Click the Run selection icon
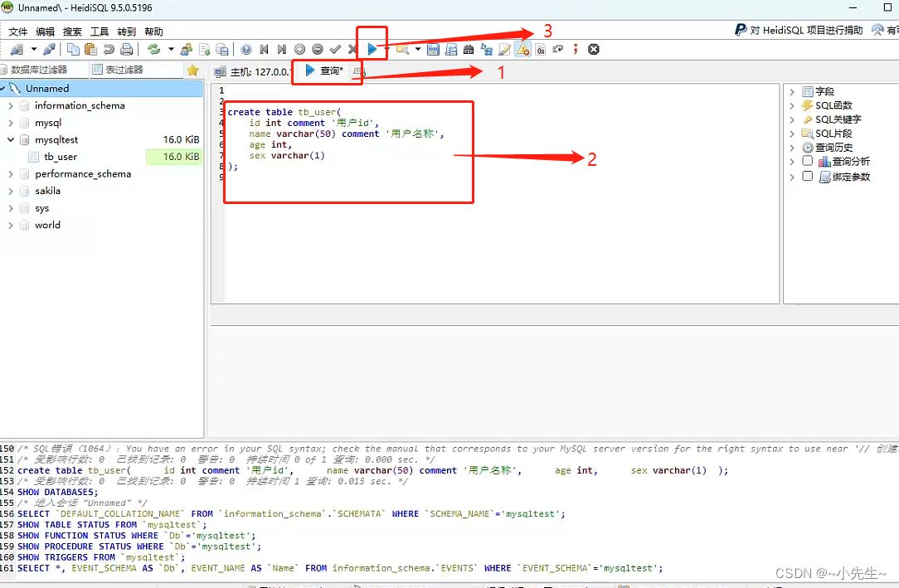 coord(403,50)
